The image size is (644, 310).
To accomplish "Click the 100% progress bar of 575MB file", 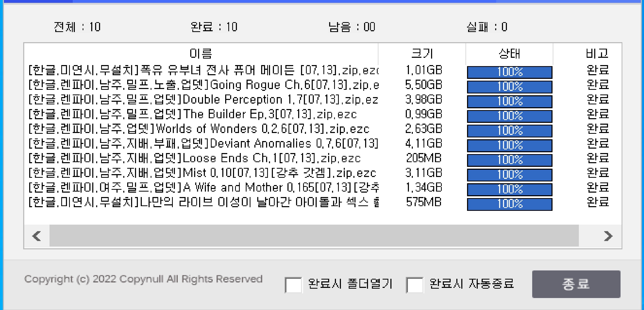I will 510,204.
